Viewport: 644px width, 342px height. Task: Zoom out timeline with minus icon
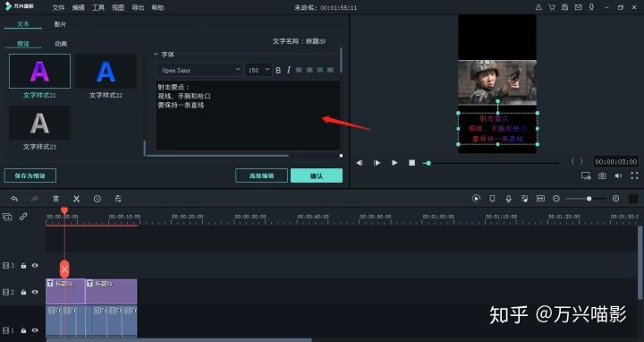tap(556, 199)
